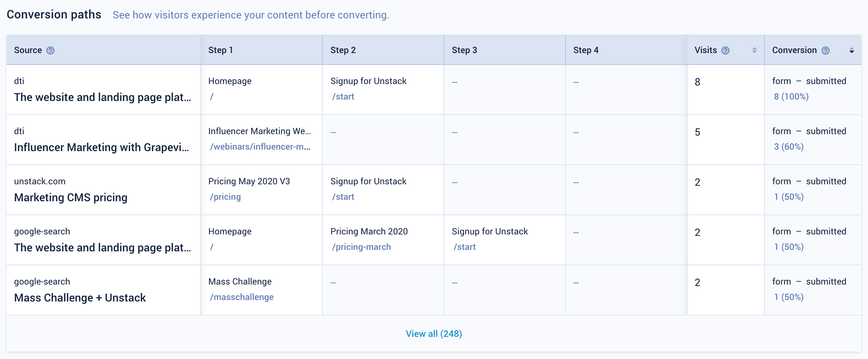Open View all (248) link

(434, 334)
